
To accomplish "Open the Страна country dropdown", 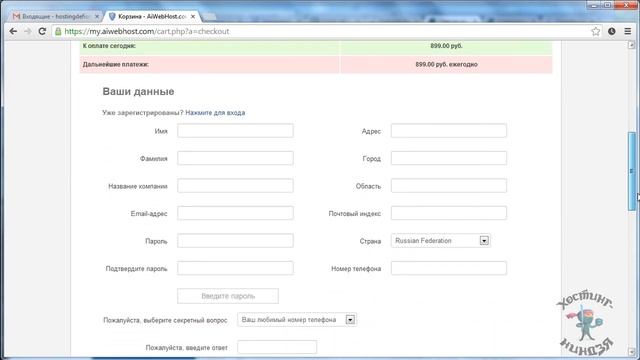I will point(440,240).
